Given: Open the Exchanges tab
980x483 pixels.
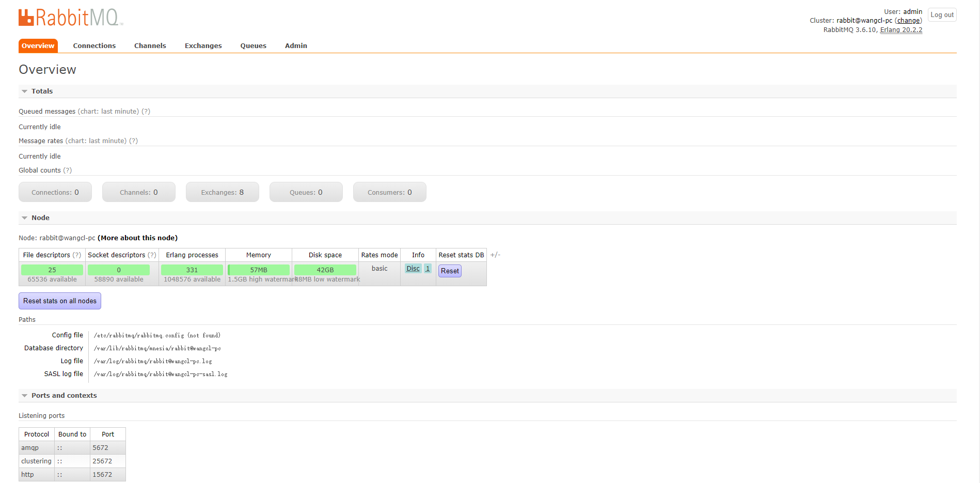Looking at the screenshot, I should 203,46.
